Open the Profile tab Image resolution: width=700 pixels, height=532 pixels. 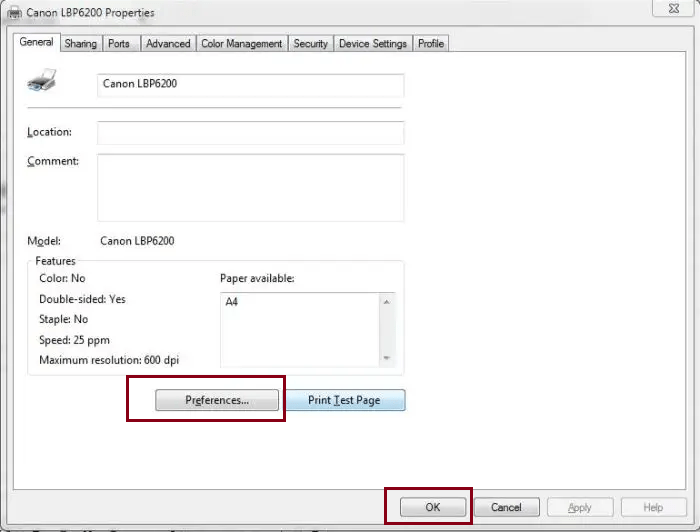[431, 44]
